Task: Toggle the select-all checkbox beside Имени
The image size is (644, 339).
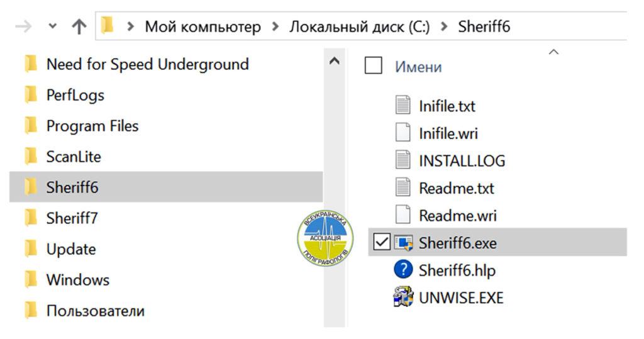Action: [374, 65]
